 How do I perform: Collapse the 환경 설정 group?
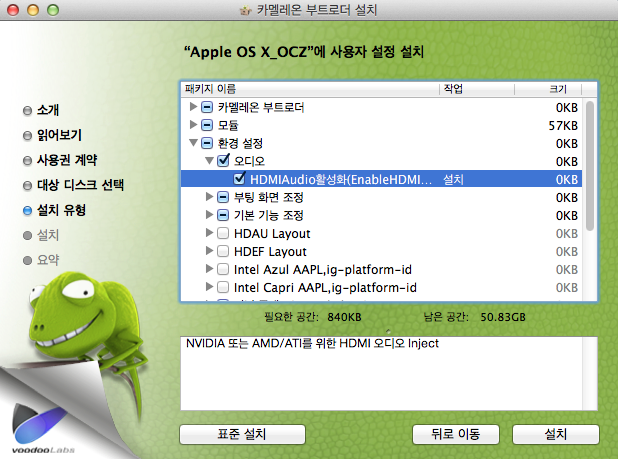click(x=193, y=143)
